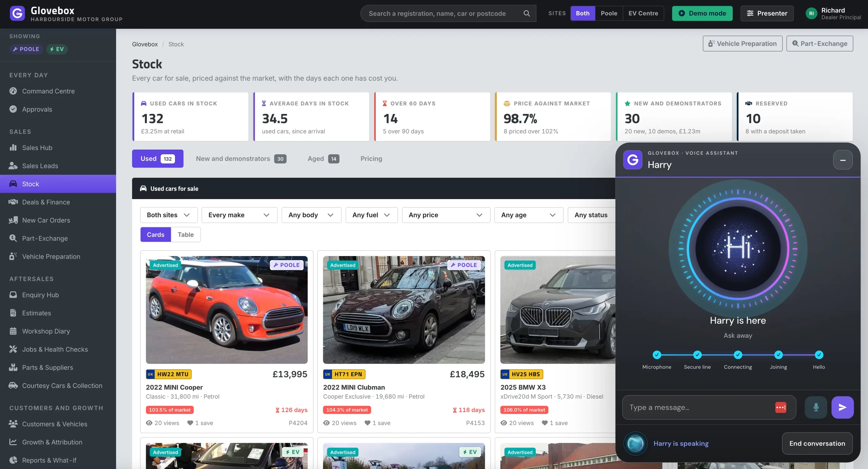The image size is (868, 469).
Task: Click the RI user avatar
Action: [811, 14]
